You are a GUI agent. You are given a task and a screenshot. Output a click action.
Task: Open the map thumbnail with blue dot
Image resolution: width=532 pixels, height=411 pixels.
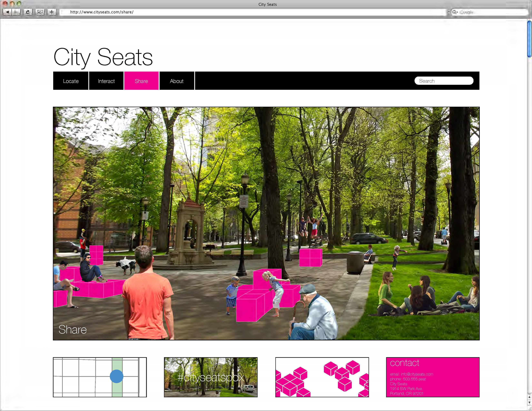point(100,377)
